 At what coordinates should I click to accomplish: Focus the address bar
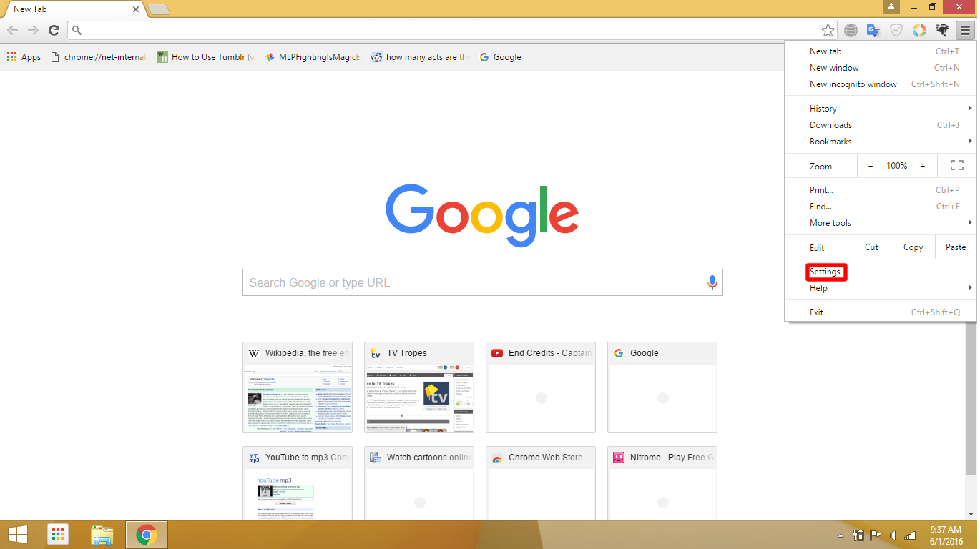tap(452, 30)
